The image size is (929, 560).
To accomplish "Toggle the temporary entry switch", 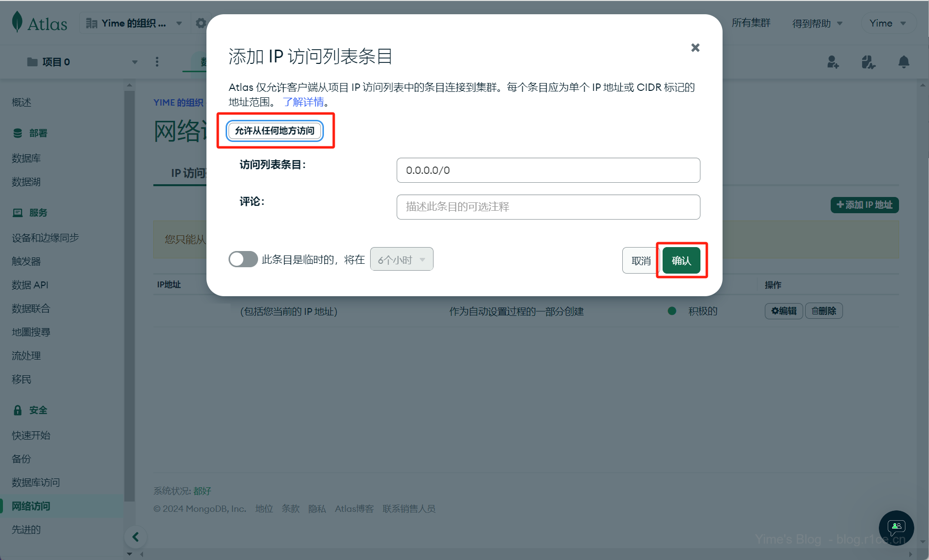I will tap(243, 259).
